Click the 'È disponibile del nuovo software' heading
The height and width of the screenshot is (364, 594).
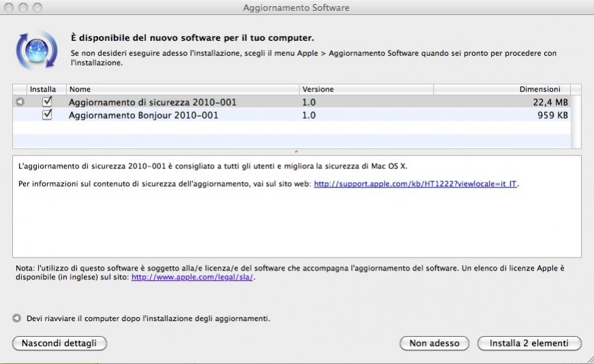(192, 38)
